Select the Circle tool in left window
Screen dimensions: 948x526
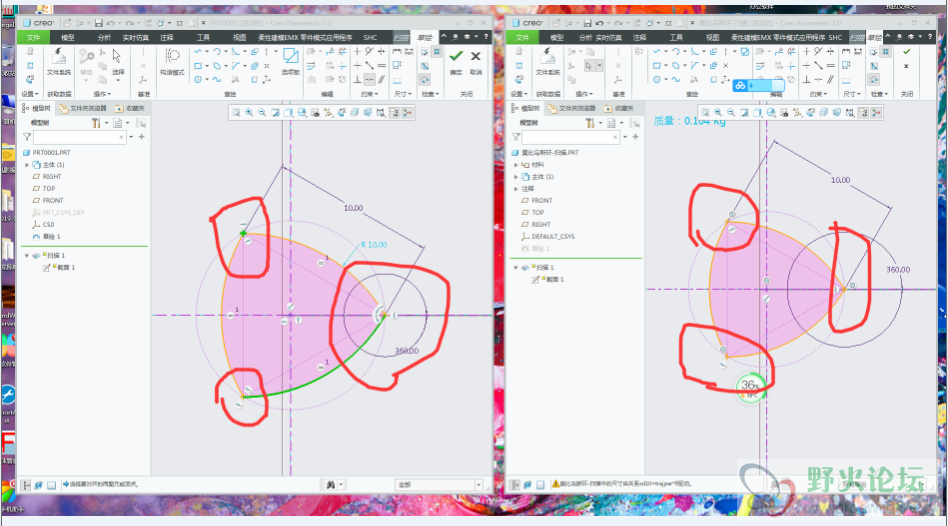198,79
